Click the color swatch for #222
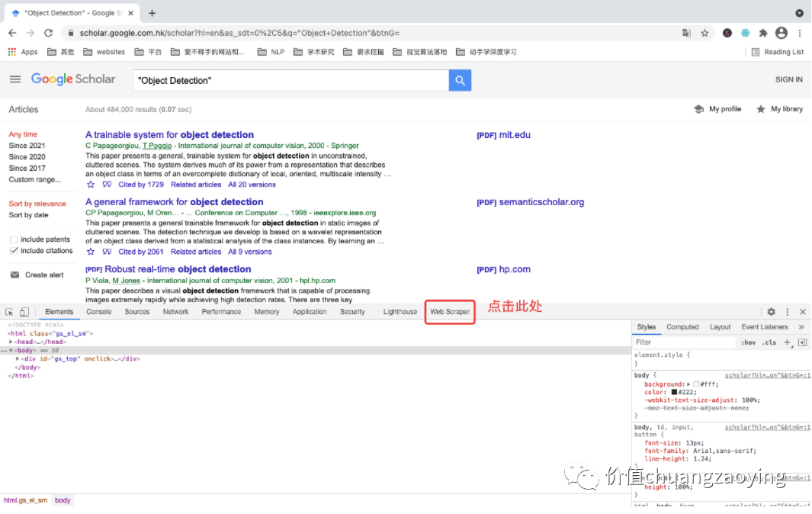 [674, 392]
